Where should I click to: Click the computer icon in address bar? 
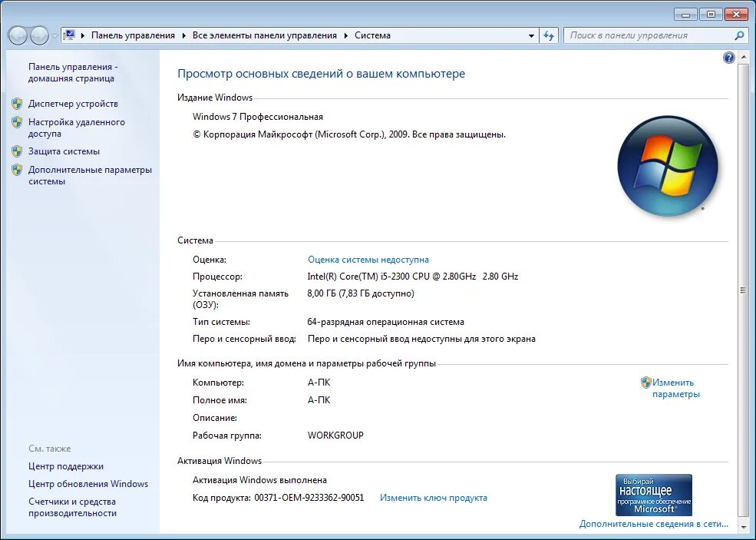(69, 35)
